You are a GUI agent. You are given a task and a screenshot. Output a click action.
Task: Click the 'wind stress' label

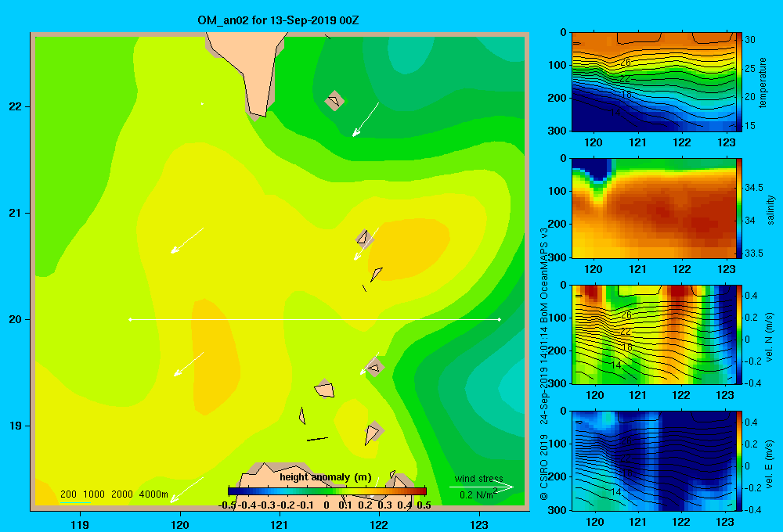tap(479, 478)
